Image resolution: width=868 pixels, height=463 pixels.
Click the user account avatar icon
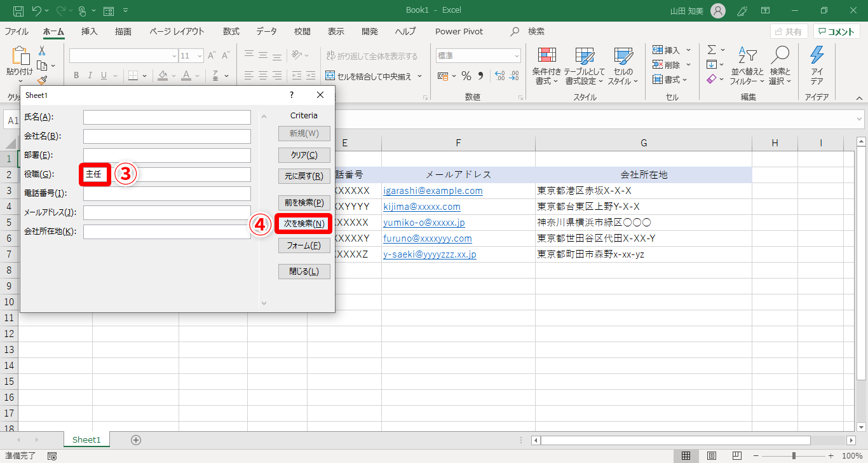coord(718,11)
